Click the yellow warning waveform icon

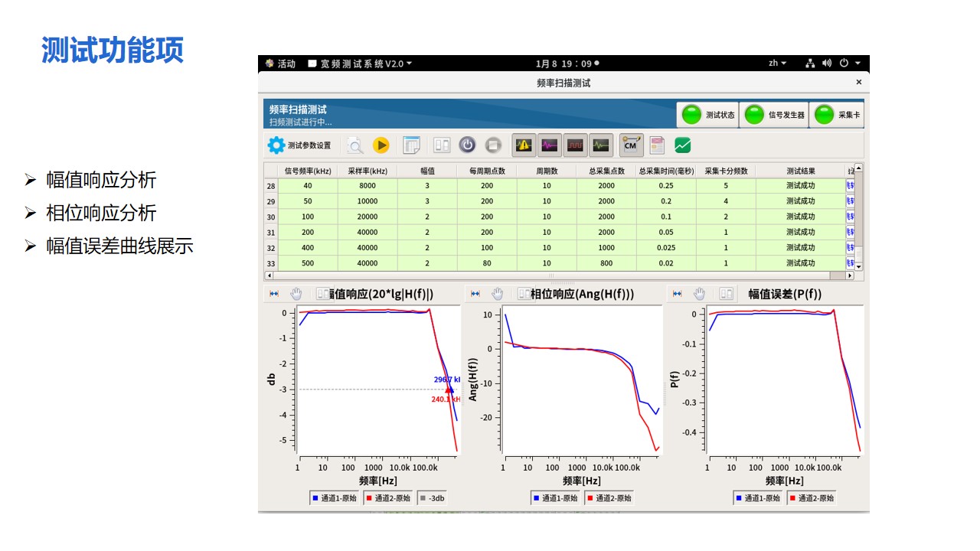(524, 145)
